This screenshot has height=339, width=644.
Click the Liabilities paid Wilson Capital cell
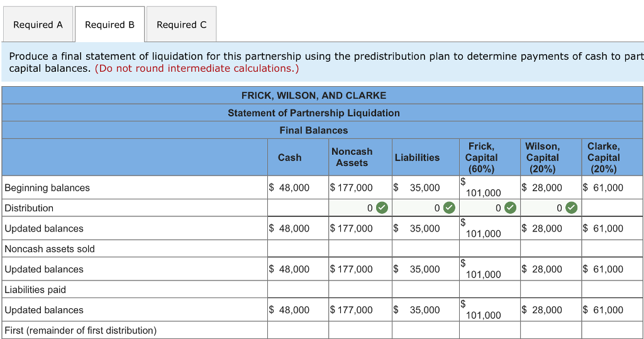click(551, 289)
